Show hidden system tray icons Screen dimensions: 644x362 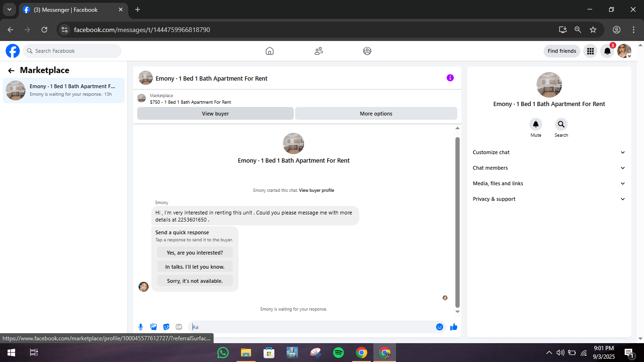click(549, 353)
